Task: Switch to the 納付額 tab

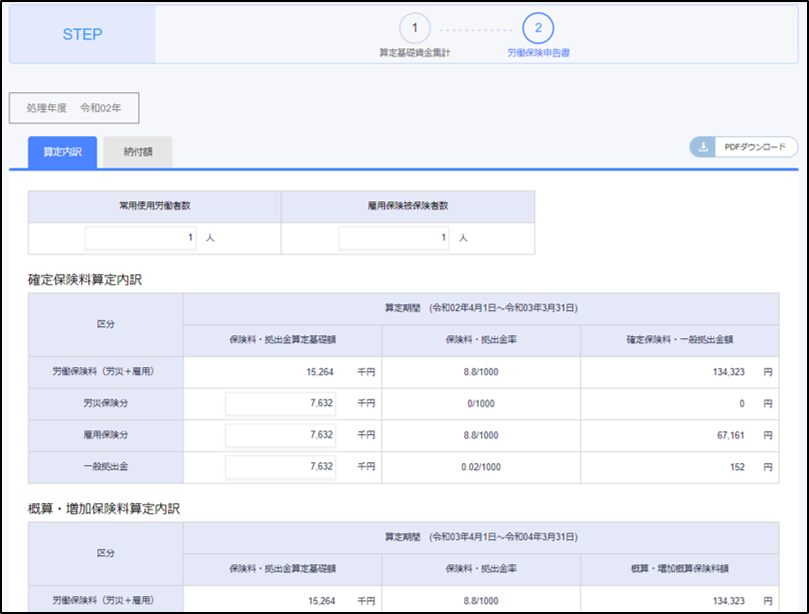Action: pyautogui.click(x=138, y=153)
